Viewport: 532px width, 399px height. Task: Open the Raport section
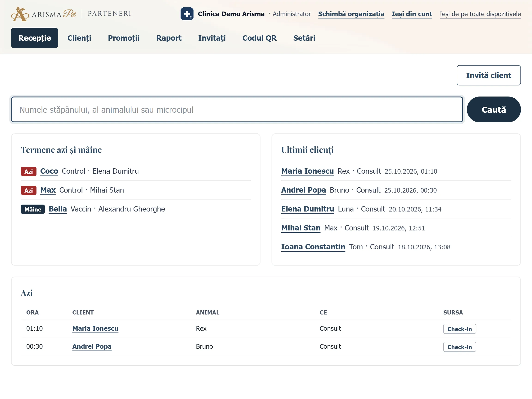[169, 38]
